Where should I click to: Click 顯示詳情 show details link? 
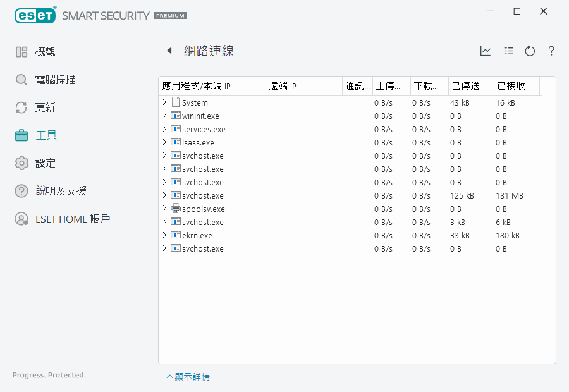[188, 377]
